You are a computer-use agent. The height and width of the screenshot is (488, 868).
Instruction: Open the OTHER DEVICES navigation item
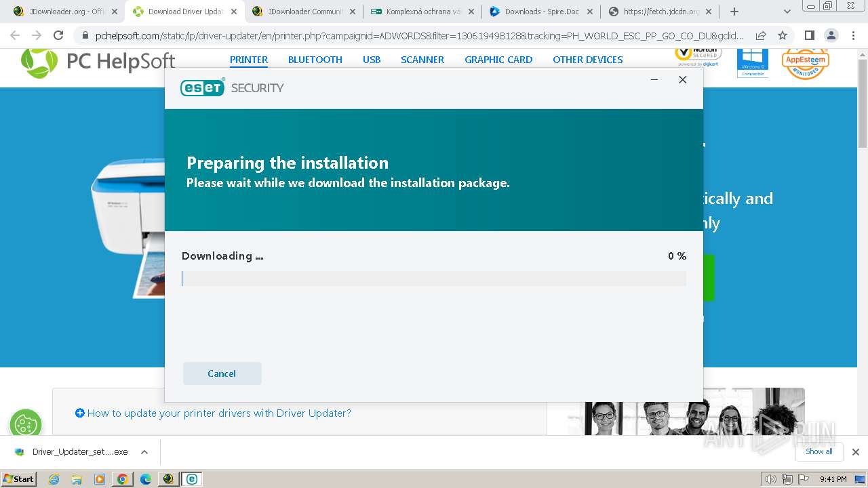pyautogui.click(x=588, y=60)
